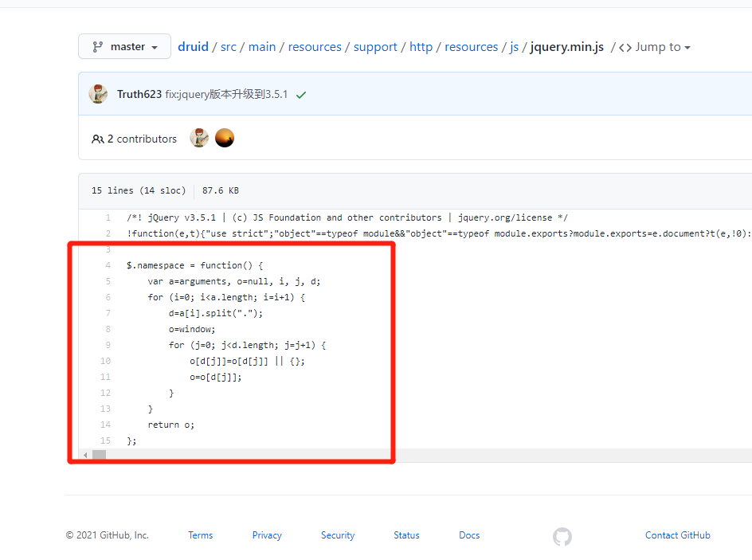
Task: Expand the Jump to dropdown
Action: pyautogui.click(x=662, y=47)
